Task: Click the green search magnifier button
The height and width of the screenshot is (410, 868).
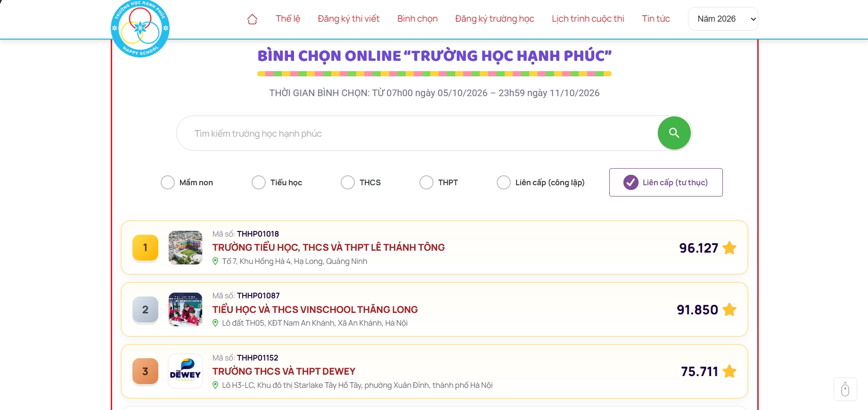Action: pyautogui.click(x=674, y=133)
